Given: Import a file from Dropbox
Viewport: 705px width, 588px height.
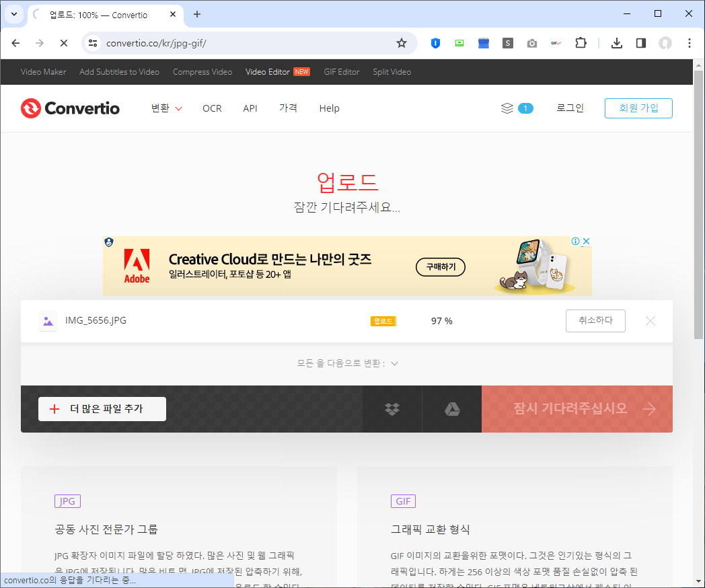Looking at the screenshot, I should (x=392, y=408).
